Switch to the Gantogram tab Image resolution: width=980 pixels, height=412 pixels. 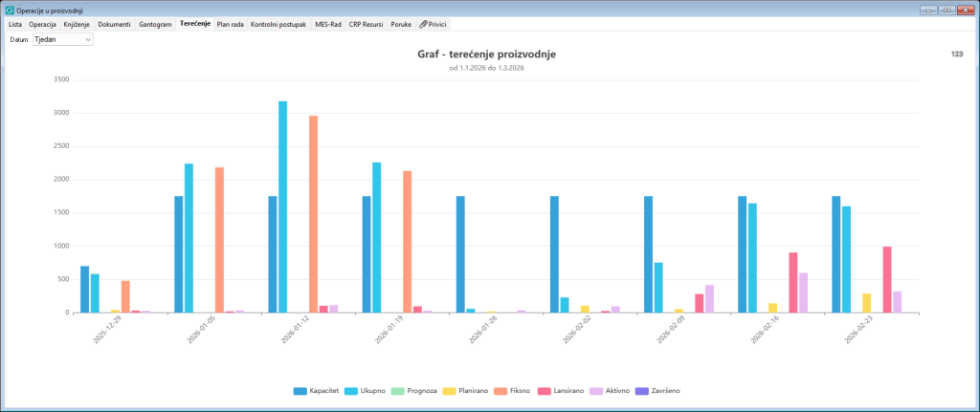156,24
